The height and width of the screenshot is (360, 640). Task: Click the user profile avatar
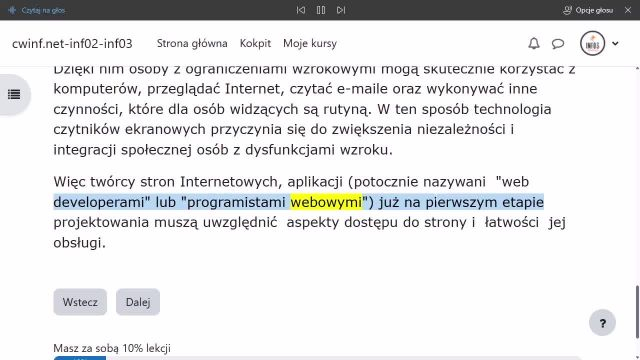click(592, 43)
